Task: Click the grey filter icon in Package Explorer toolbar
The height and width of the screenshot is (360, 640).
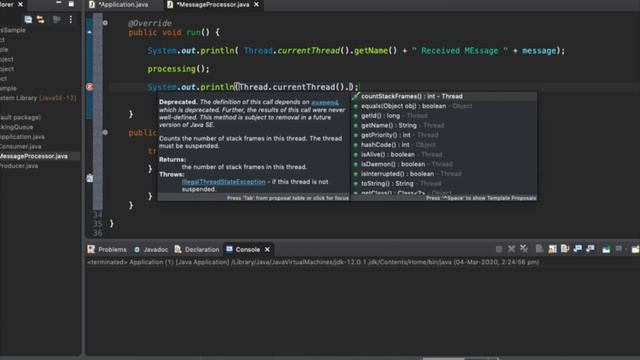Action: pyautogui.click(x=57, y=19)
